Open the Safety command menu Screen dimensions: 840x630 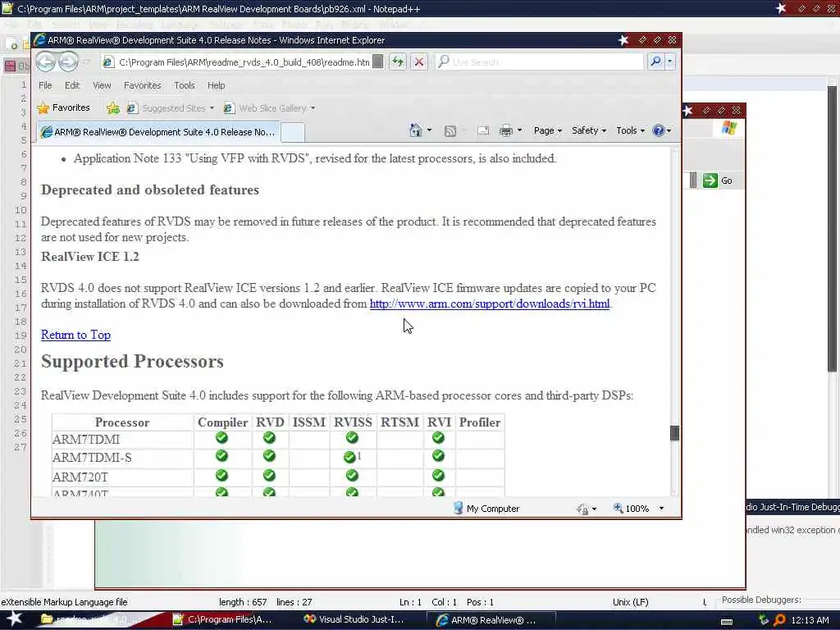pyautogui.click(x=589, y=130)
